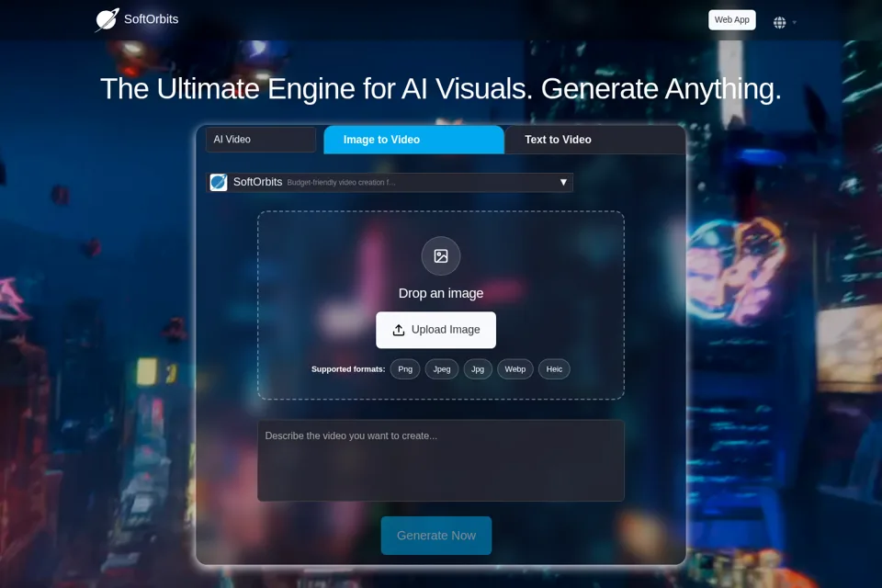Click the Upload Image button
Image resolution: width=882 pixels, height=588 pixels.
[435, 330]
